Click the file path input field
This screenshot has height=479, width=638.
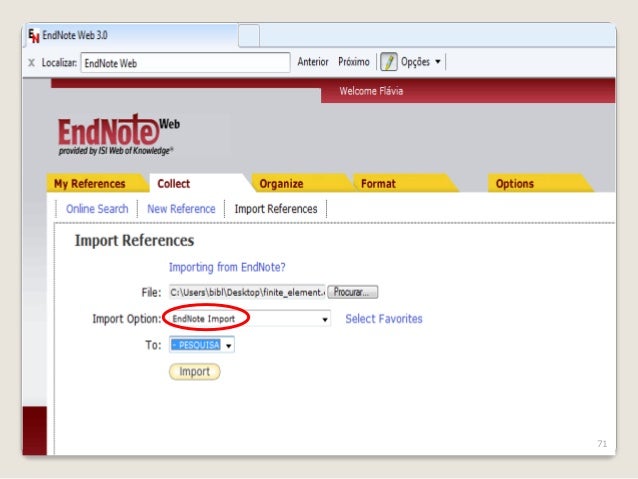pos(247,292)
